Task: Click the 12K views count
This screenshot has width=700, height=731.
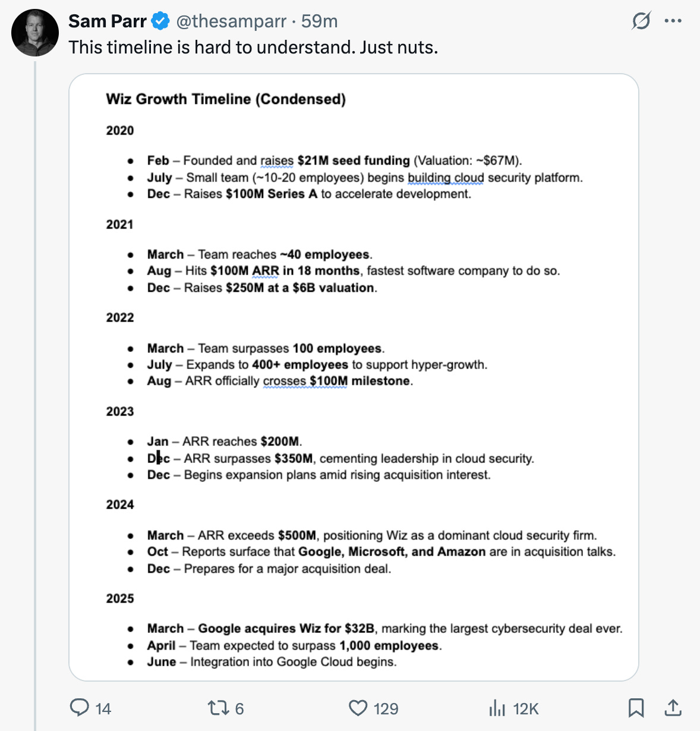Action: tap(525, 708)
